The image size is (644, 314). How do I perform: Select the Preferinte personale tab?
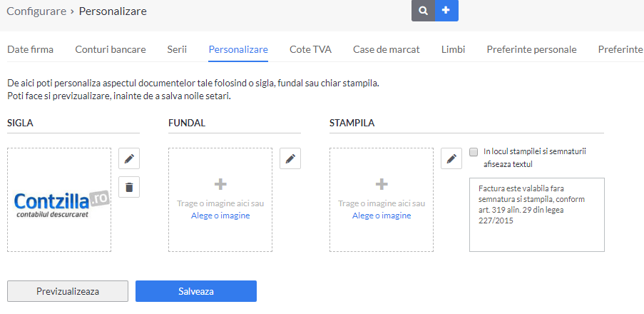(x=531, y=50)
